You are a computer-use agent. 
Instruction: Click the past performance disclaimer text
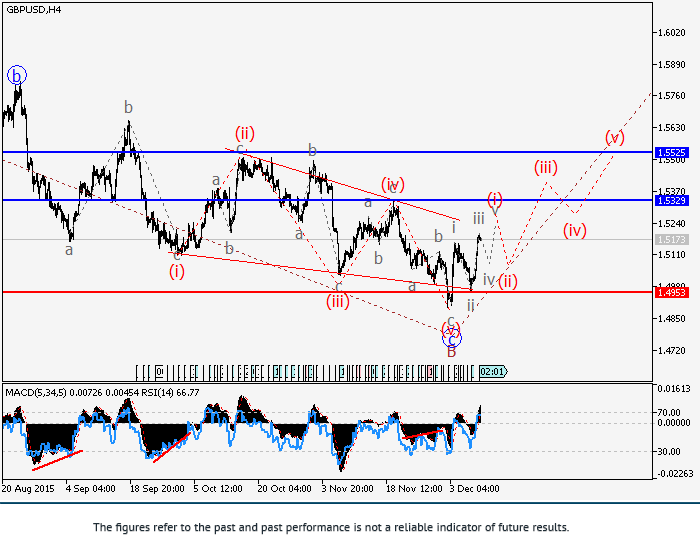[331, 527]
